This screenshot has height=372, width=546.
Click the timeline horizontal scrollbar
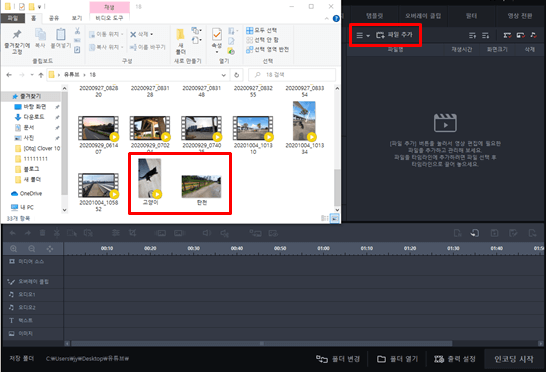[262, 343]
